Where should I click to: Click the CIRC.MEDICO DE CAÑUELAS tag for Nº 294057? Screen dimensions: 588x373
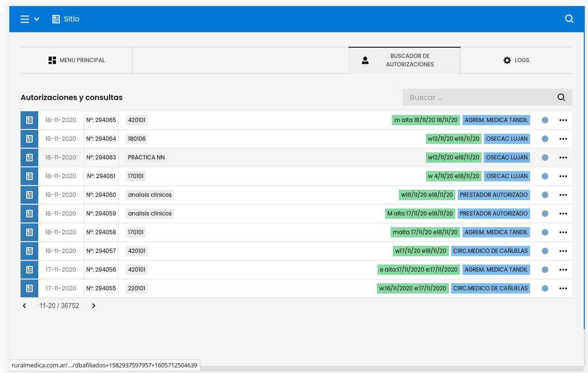click(x=491, y=251)
